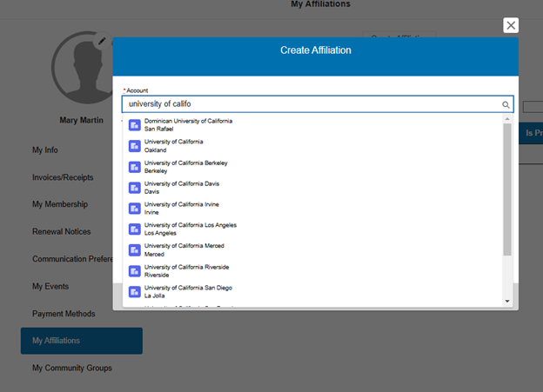Open Renewal Notices in sidebar
The height and width of the screenshot is (392, 543).
click(x=61, y=232)
